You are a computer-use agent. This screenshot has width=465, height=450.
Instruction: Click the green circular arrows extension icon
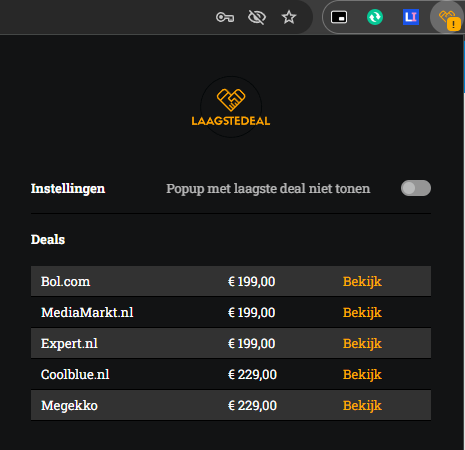(x=375, y=17)
